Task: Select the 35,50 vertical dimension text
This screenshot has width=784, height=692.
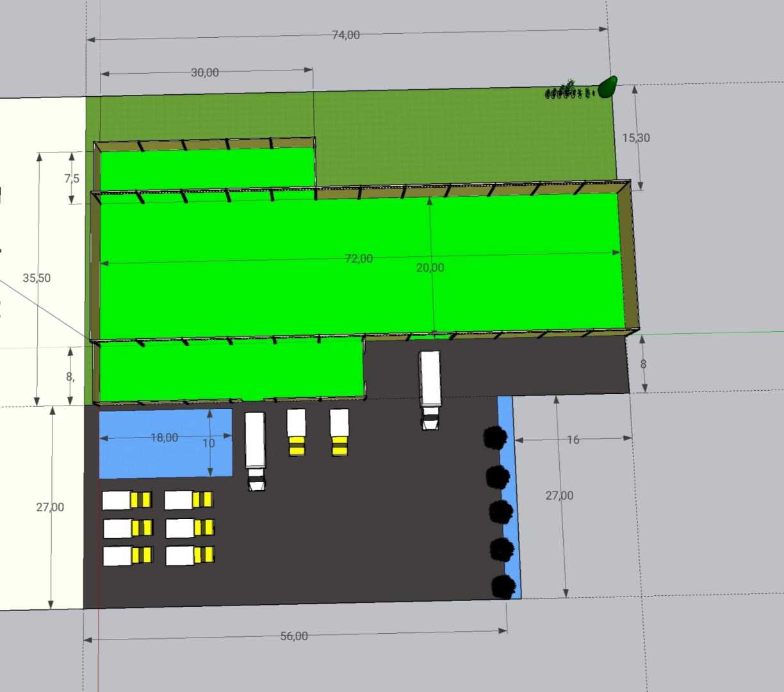Action: click(37, 278)
